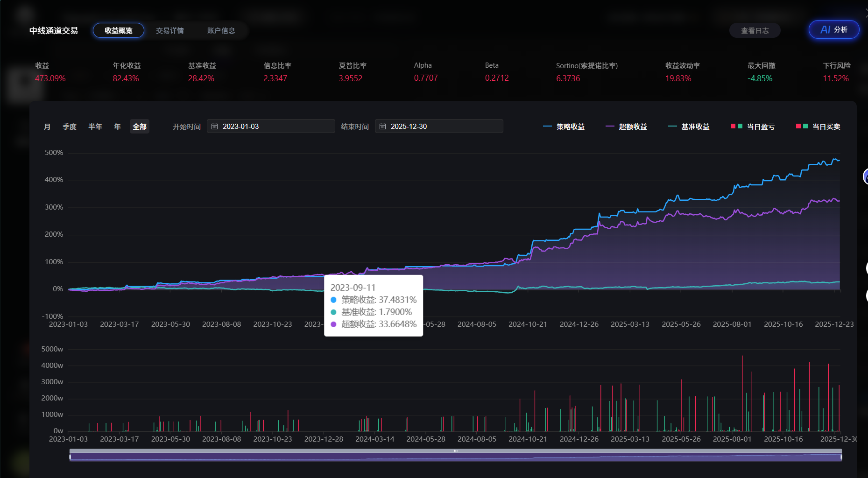
Task: Click tooltip date 2023-09-11
Action: coord(353,288)
